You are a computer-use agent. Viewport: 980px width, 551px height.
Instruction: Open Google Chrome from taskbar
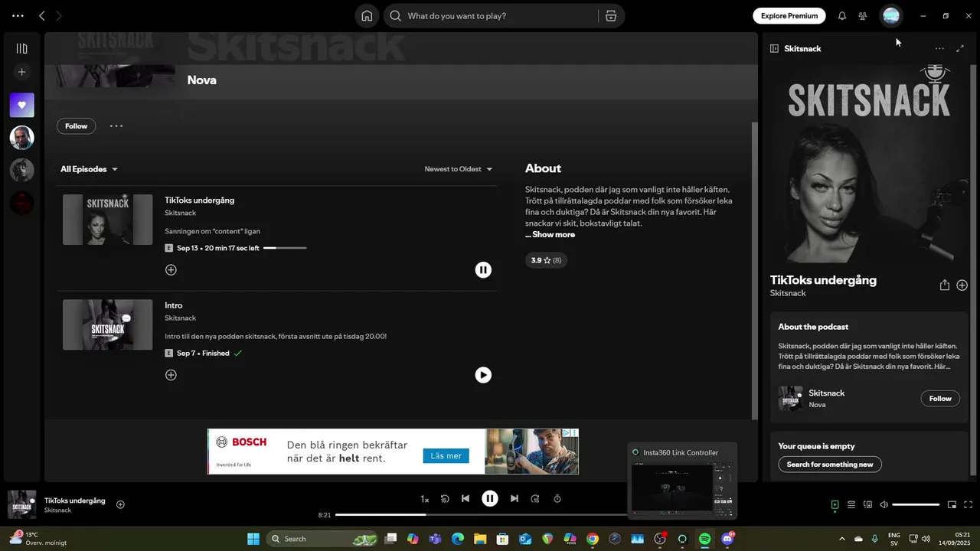[x=592, y=539]
